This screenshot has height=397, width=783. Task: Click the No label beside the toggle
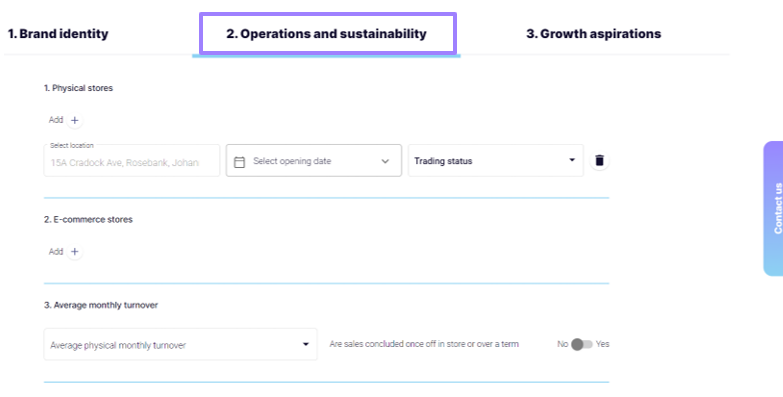(x=562, y=344)
